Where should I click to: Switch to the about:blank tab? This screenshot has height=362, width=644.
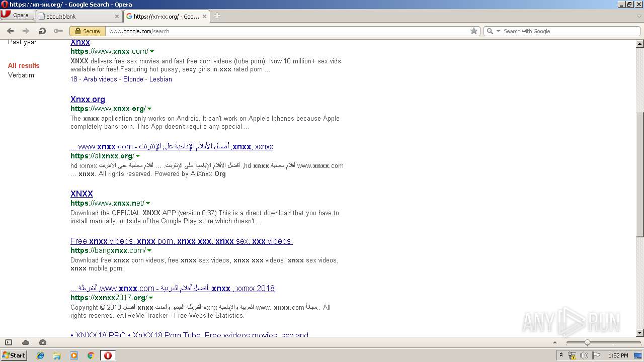(x=79, y=16)
